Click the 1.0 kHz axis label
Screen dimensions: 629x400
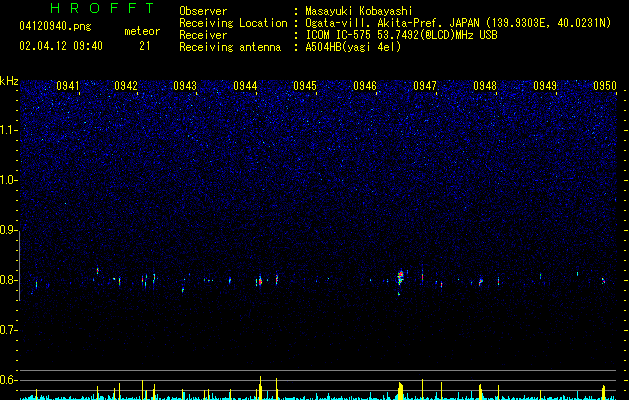coord(8,180)
